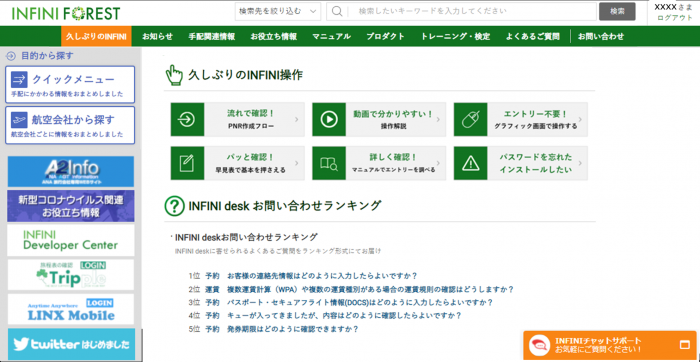Click the pointing hand icon by 久しぶりのINFINI操作
Image resolution: width=700 pixels, height=362 pixels.
[x=174, y=75]
